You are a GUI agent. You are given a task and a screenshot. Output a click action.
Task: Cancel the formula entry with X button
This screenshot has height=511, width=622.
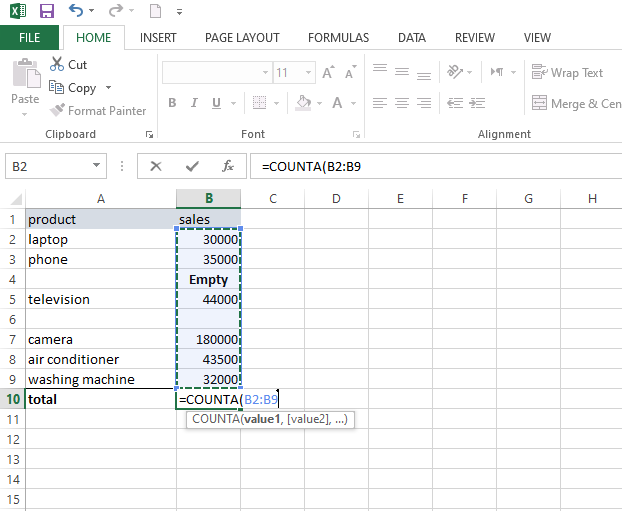(x=156, y=166)
